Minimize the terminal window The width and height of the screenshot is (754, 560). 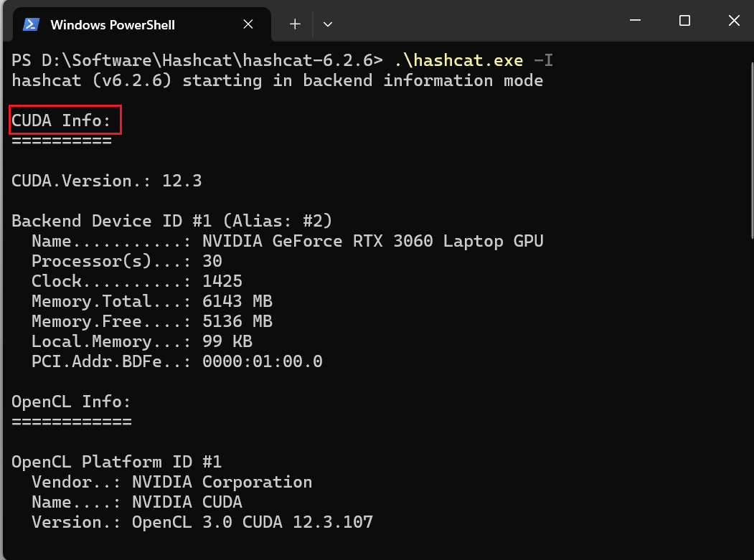pyautogui.click(x=635, y=20)
